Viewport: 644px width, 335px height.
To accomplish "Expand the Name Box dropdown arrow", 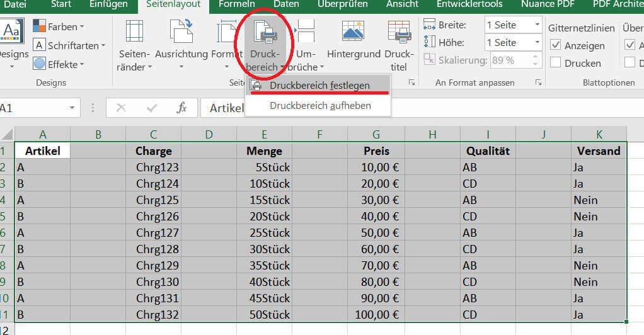I will pyautogui.click(x=72, y=108).
